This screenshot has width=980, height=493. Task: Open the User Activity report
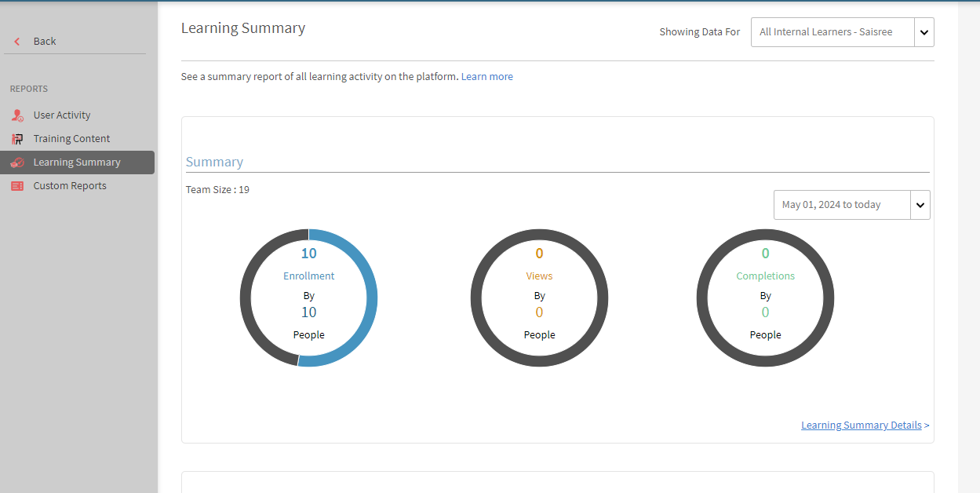62,115
